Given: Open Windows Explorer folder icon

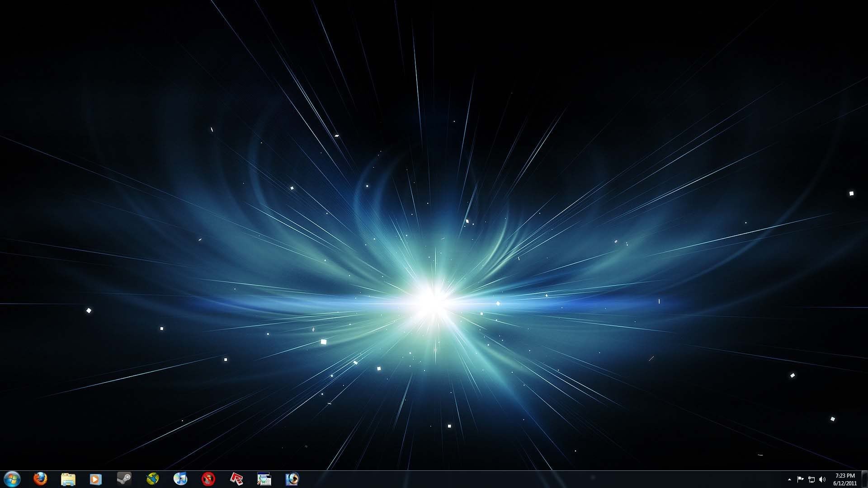Looking at the screenshot, I should pos(68,479).
